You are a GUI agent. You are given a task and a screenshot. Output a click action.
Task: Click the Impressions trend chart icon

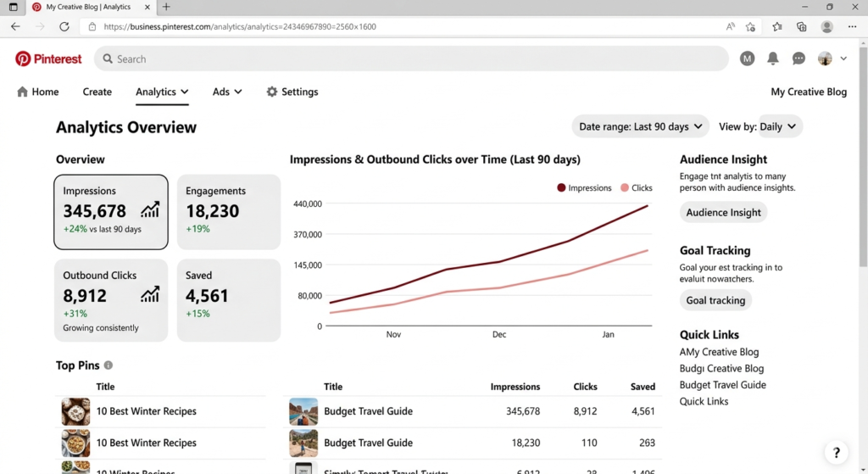tap(150, 210)
